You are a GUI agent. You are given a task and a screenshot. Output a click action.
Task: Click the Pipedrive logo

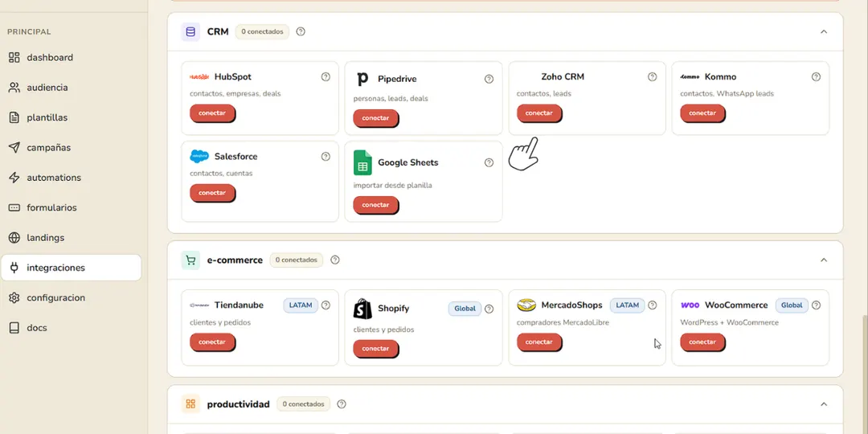362,79
